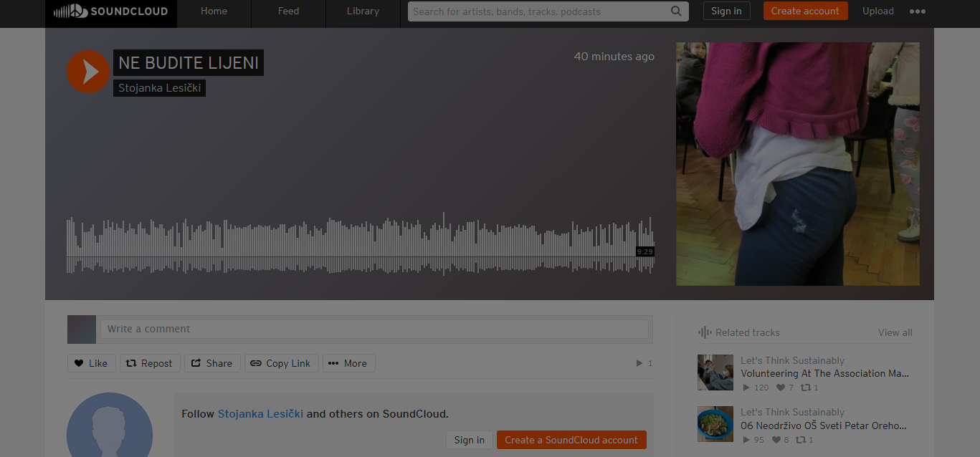Viewport: 980px width, 457px height.
Task: Repost this track
Action: pyautogui.click(x=149, y=363)
